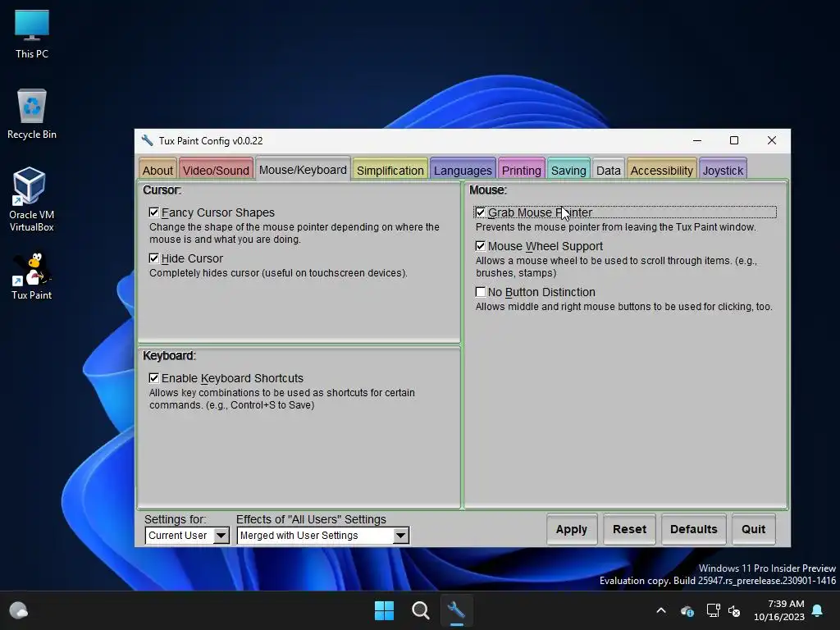
Task: Open the cloud sync tray icon
Action: 687,610
